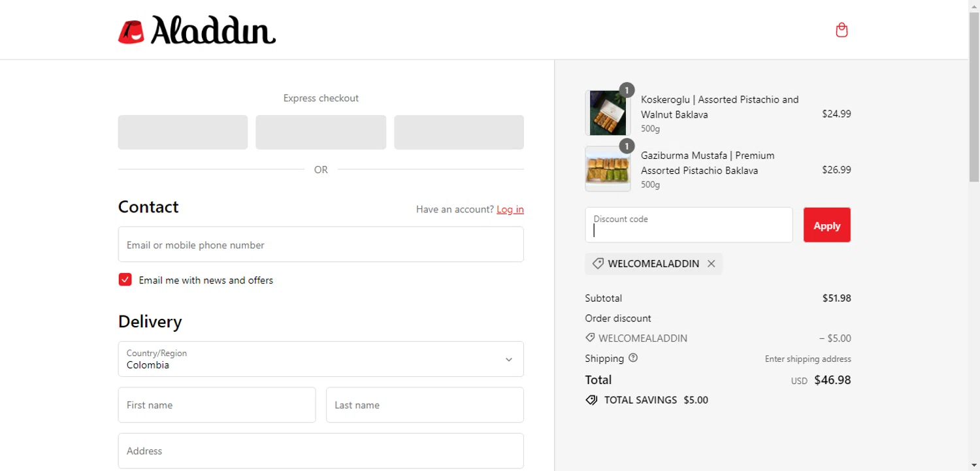The image size is (980, 471).
Task: Click the Contact heading
Action: pyautogui.click(x=148, y=207)
